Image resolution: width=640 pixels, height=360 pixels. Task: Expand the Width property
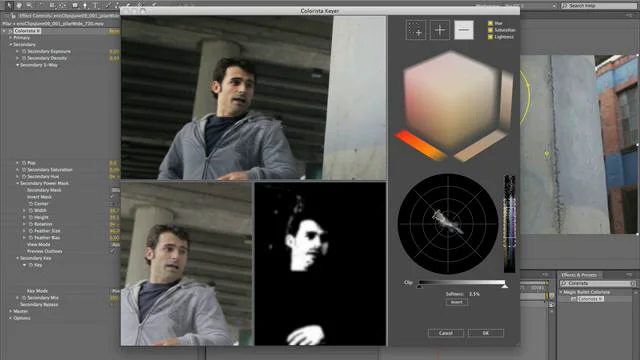tap(24, 211)
